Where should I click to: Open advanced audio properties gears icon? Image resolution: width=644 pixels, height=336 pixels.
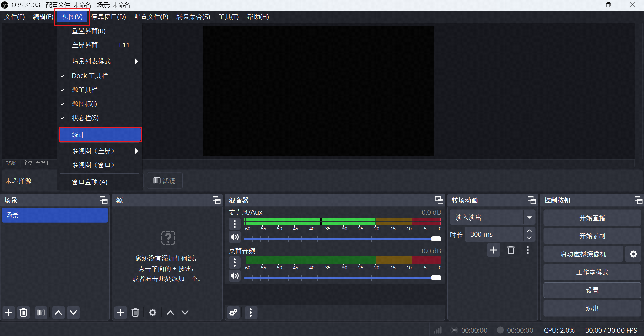pos(233,313)
